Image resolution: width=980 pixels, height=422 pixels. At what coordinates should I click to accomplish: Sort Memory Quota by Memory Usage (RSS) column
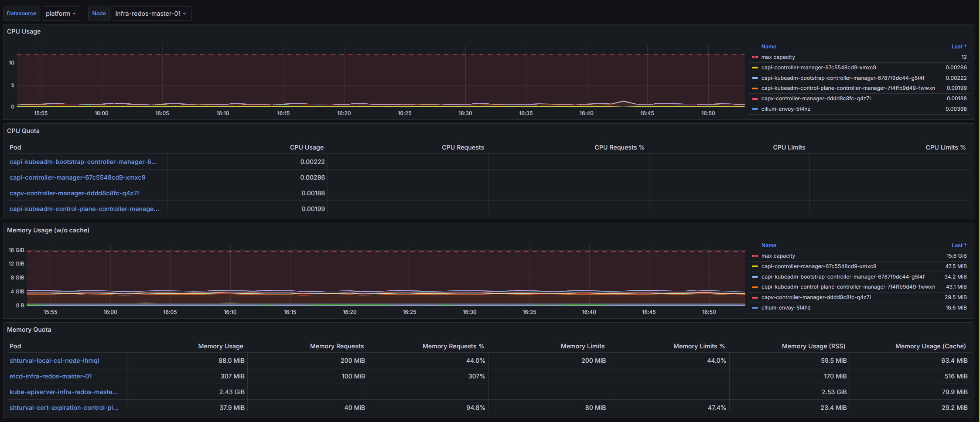tap(813, 346)
